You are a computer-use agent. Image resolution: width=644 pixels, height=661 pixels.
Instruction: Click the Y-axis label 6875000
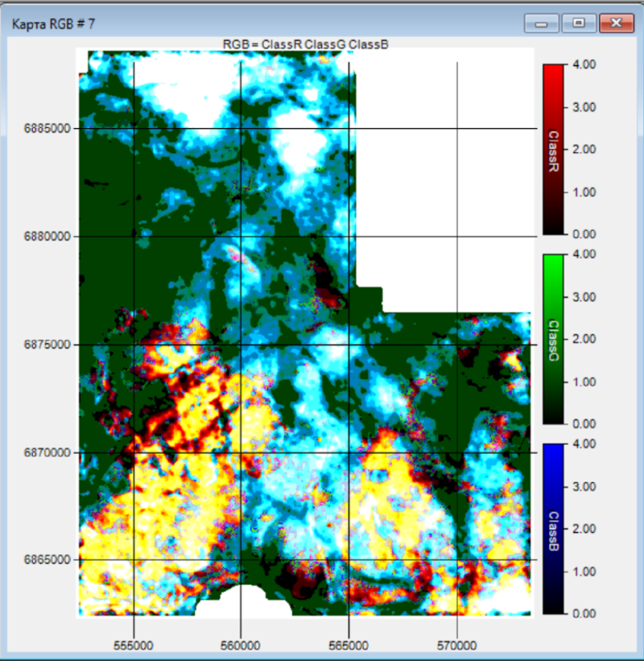(x=47, y=345)
